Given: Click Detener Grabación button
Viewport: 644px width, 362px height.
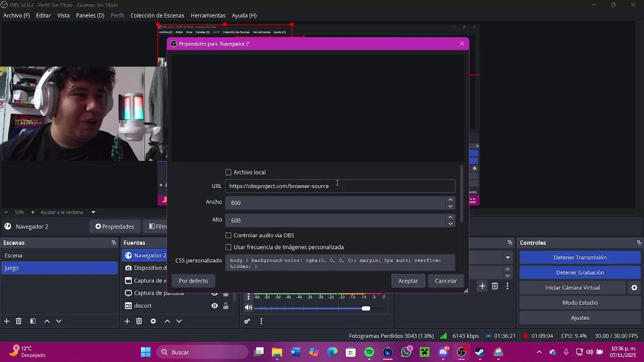Looking at the screenshot, I should pyautogui.click(x=580, y=273).
